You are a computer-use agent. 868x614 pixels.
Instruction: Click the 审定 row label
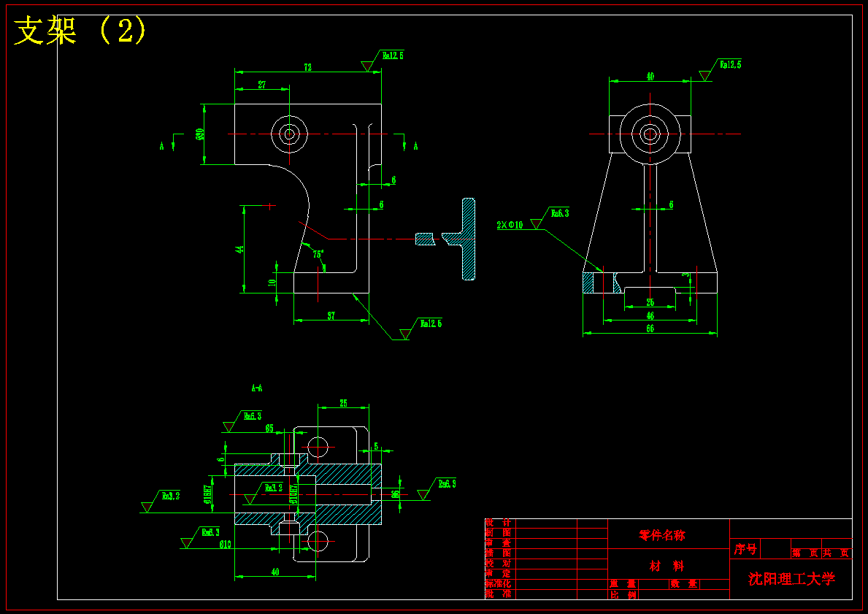tap(498, 574)
